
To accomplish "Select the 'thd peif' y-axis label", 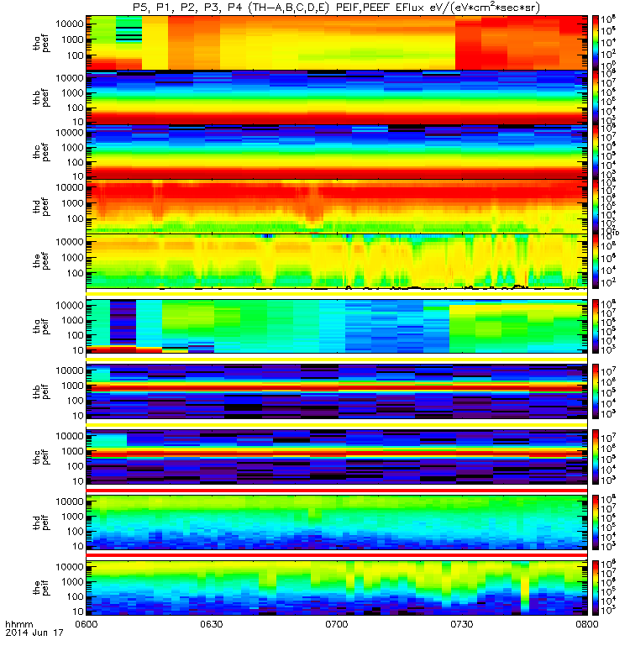I will tap(41, 522).
